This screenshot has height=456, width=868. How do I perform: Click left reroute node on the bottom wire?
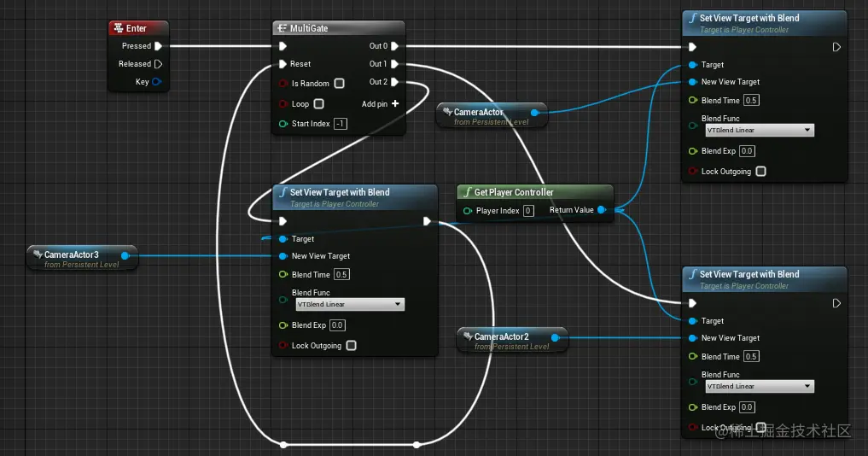(283, 444)
